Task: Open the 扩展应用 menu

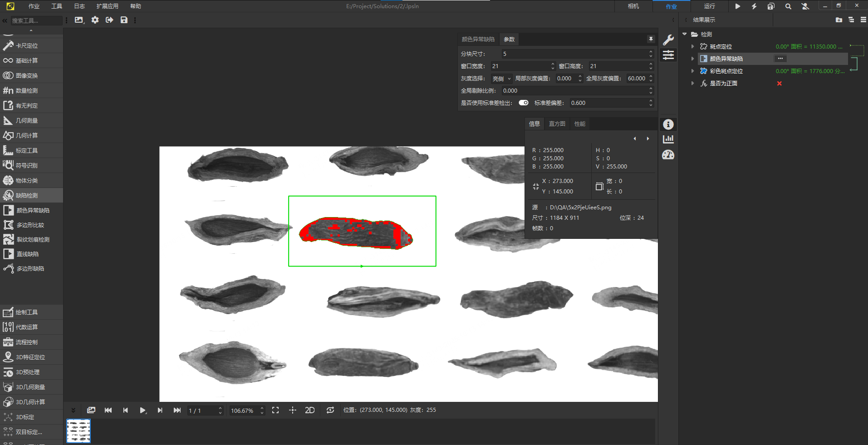Action: click(x=107, y=6)
